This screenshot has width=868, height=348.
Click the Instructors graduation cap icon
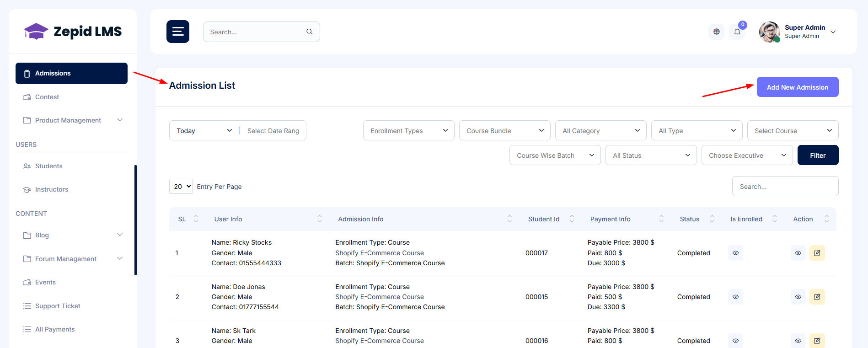pos(27,189)
